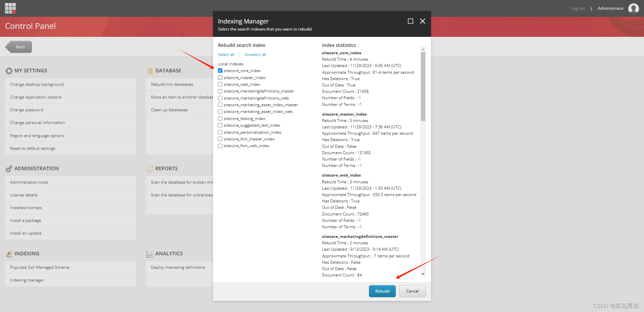Check the sitecore_testing_index checkbox
644x312 pixels.
point(220,119)
